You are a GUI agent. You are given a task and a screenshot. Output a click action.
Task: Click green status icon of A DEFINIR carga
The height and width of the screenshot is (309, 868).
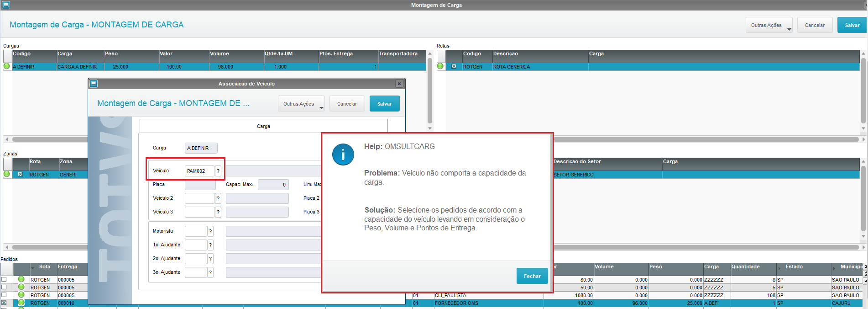[x=7, y=66]
